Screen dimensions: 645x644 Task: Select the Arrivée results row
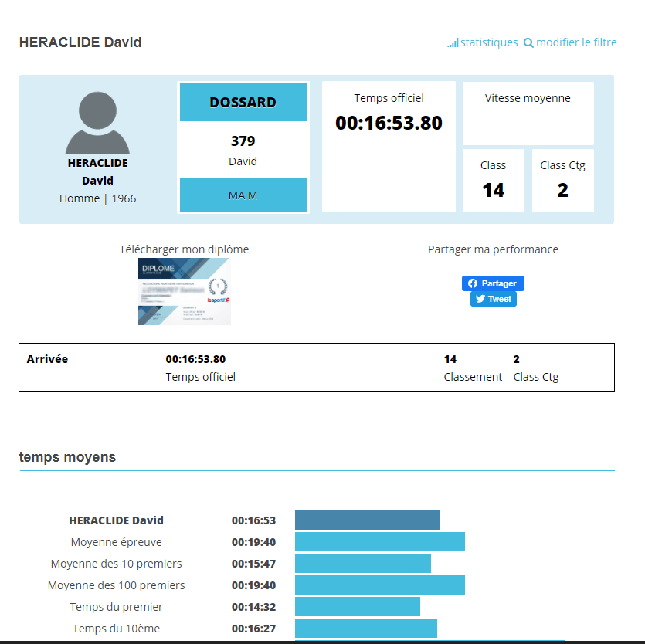point(316,368)
